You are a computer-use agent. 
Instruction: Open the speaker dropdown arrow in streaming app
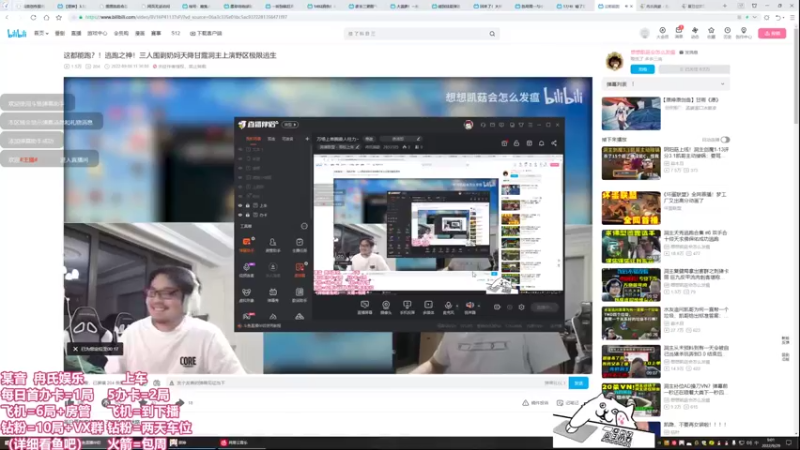click(x=478, y=306)
